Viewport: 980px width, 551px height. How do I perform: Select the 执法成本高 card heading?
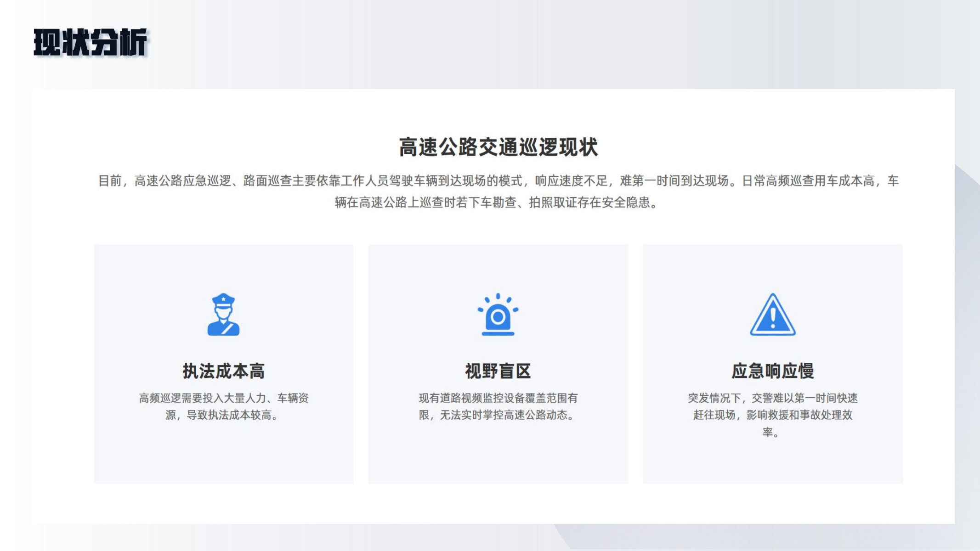[x=223, y=371]
